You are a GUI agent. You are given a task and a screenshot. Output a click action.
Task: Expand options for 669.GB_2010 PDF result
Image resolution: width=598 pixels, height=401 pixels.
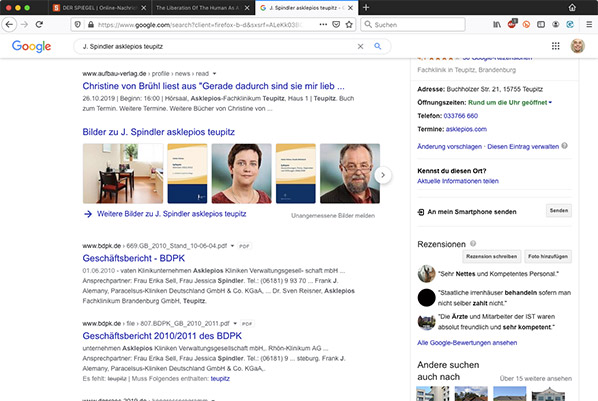point(232,246)
